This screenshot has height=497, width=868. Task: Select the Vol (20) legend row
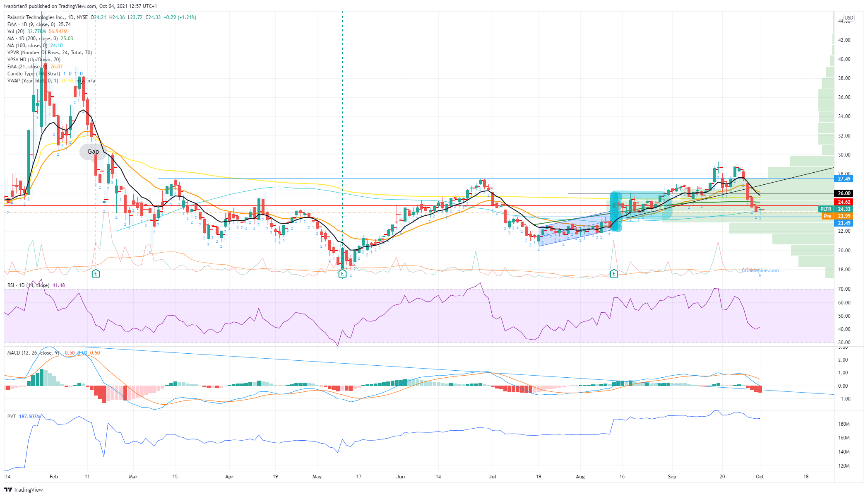point(37,31)
